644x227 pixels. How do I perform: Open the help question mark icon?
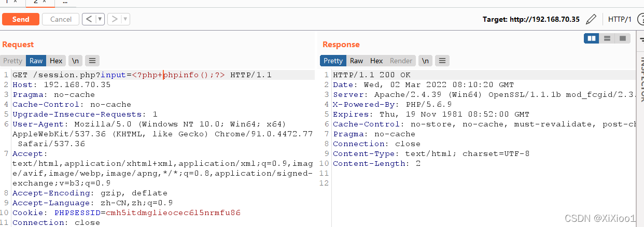click(x=640, y=19)
